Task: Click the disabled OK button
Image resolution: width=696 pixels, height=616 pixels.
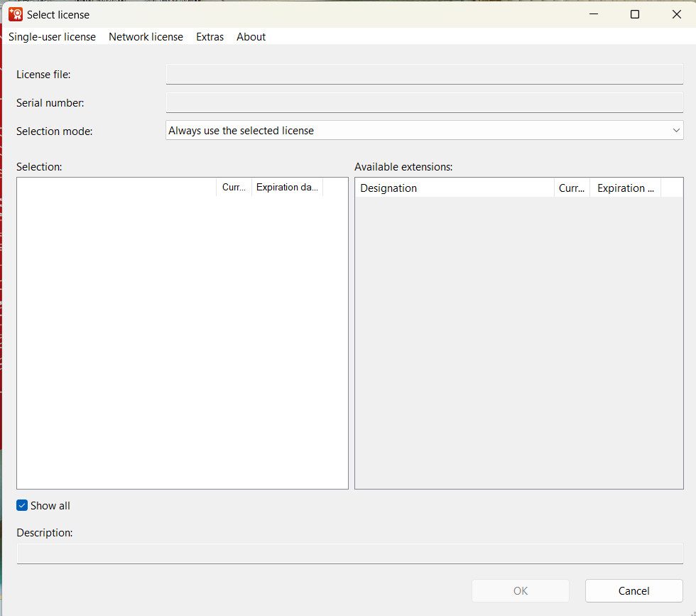Action: click(x=521, y=591)
